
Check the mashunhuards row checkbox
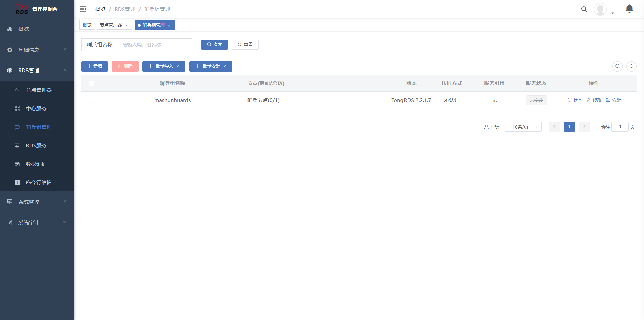(x=91, y=100)
